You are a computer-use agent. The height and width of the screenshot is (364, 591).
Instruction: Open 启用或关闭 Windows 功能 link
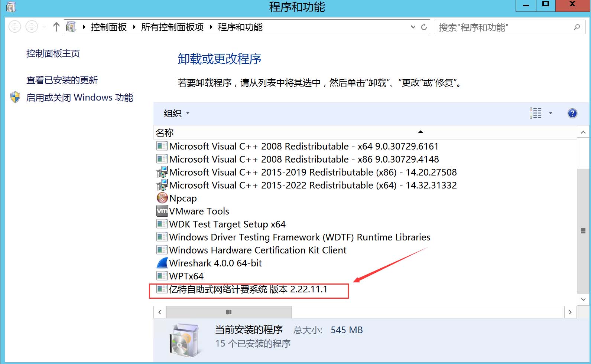(x=79, y=98)
